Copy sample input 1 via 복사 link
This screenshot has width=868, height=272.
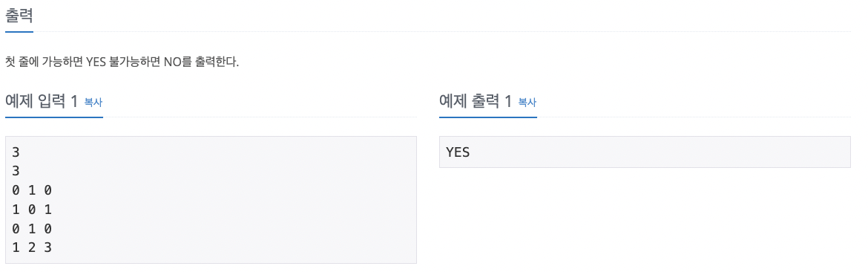[93, 103]
